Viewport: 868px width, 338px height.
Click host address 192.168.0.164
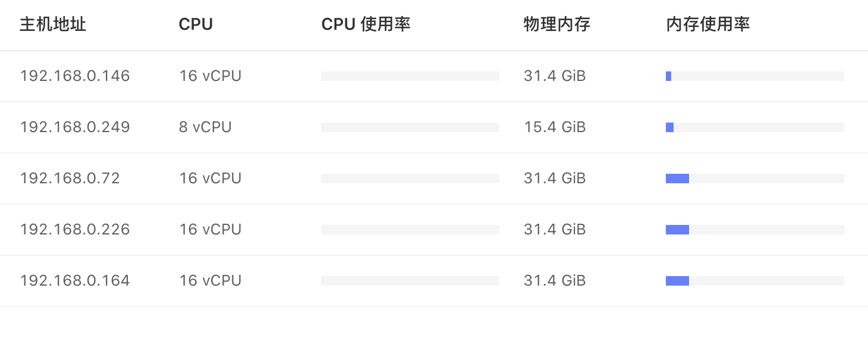75,281
